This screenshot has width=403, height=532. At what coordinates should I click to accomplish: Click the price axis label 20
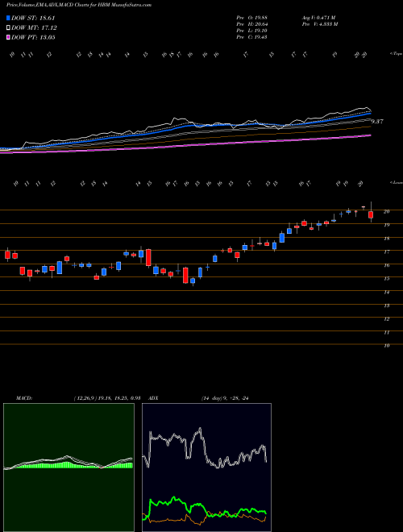[386, 211]
